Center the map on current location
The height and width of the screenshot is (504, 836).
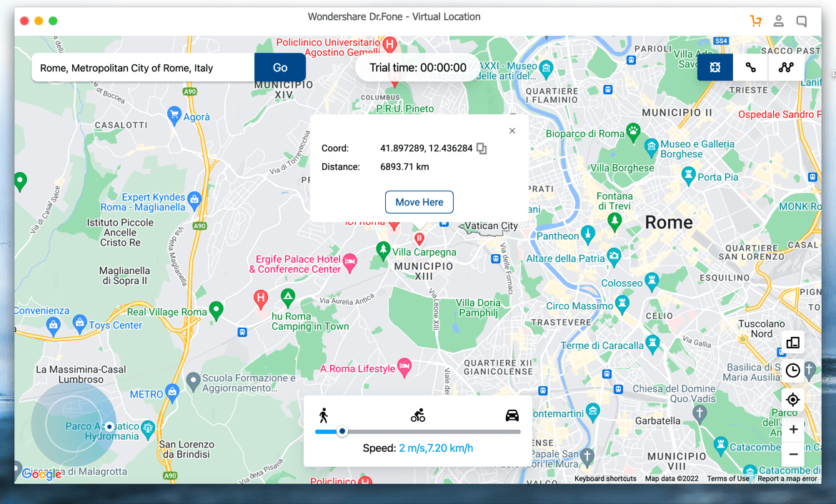coord(793,400)
